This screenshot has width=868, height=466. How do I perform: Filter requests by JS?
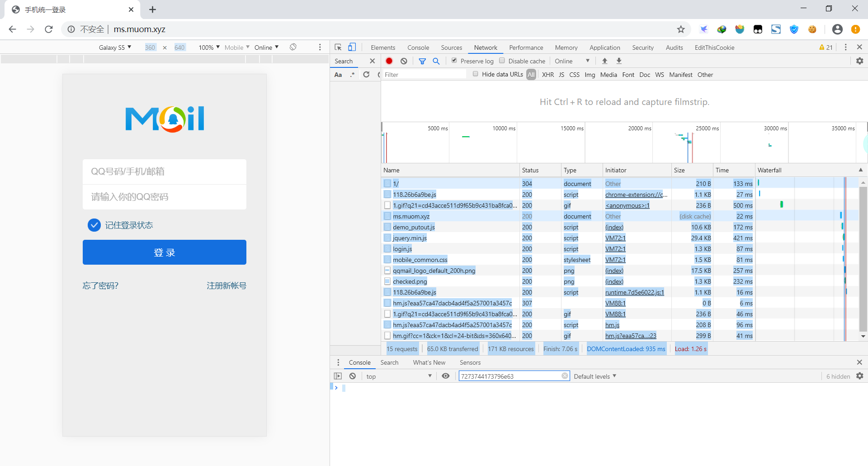pos(561,75)
